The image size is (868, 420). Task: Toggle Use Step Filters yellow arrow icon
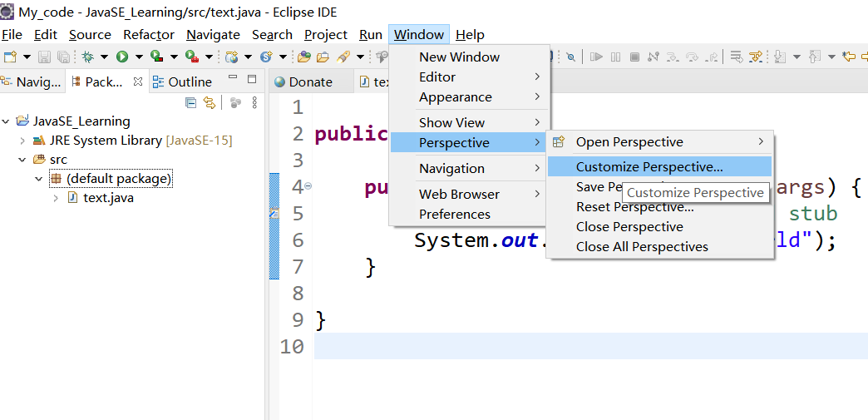[755, 57]
